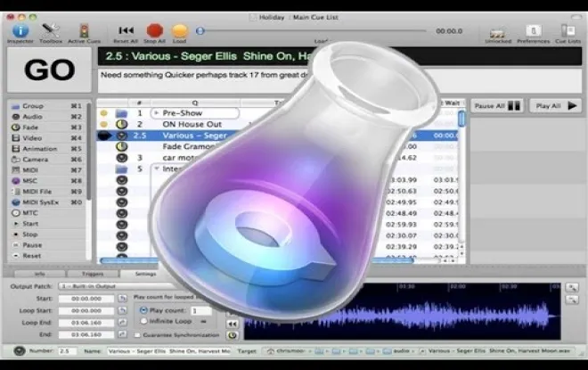Image resolution: width=588 pixels, height=370 pixels.
Task: Click the Start time field
Action: click(x=86, y=299)
